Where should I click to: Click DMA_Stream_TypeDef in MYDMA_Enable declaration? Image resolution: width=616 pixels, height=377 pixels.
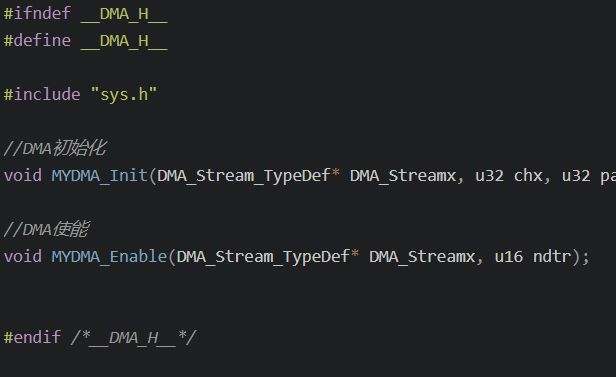tap(263, 256)
